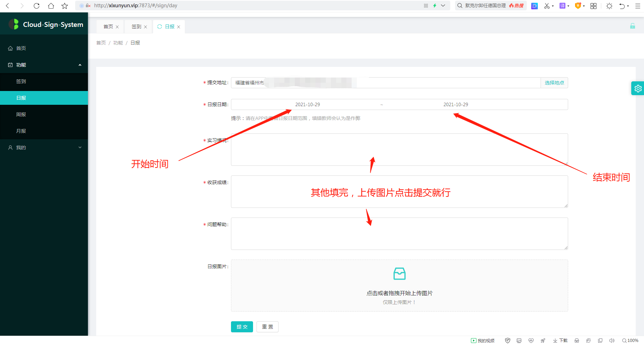Close the 签到 tab

point(145,27)
